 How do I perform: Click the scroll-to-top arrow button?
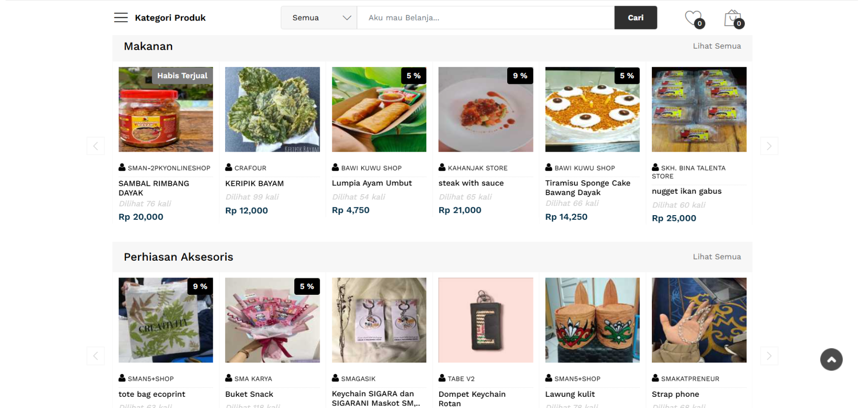[831, 359]
